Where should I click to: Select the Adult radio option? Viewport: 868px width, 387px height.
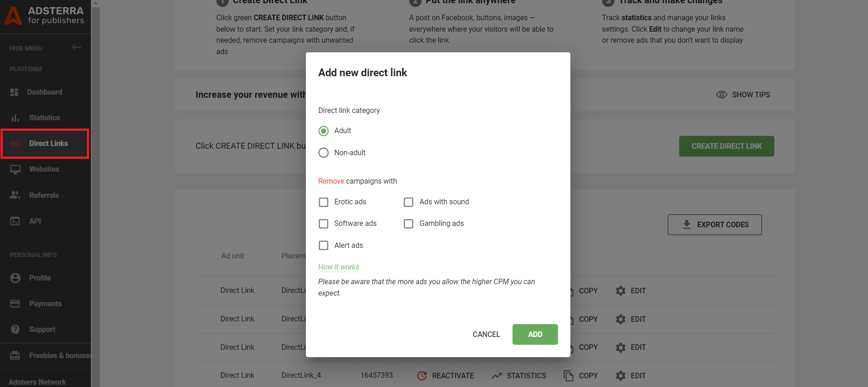324,131
